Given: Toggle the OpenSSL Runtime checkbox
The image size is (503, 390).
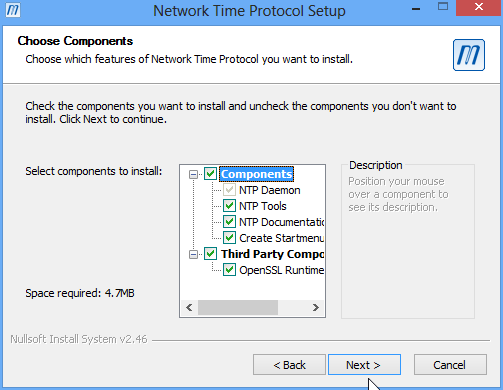Looking at the screenshot, I should (x=229, y=270).
